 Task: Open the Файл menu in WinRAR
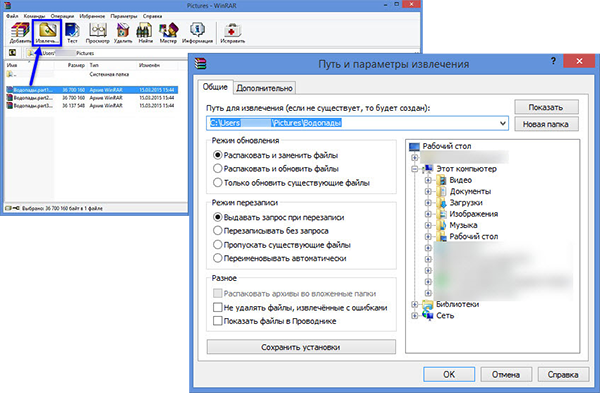[12, 16]
